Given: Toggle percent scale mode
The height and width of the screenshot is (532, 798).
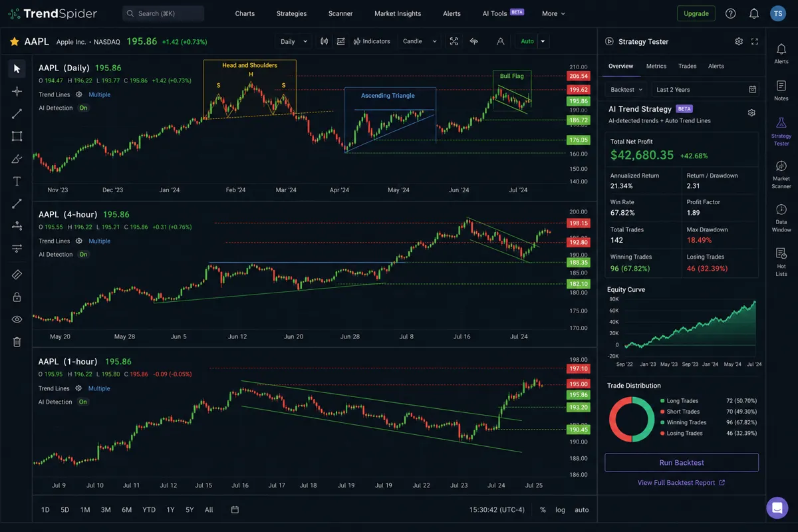Looking at the screenshot, I should [543, 509].
